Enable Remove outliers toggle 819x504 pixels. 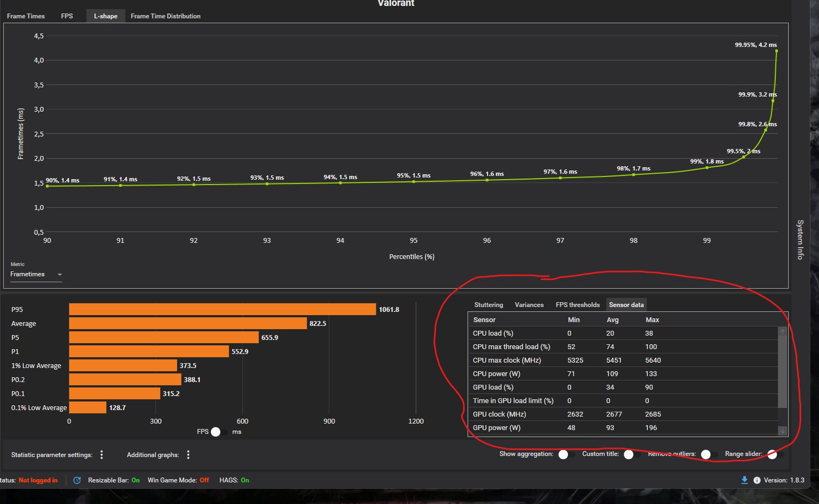point(709,454)
